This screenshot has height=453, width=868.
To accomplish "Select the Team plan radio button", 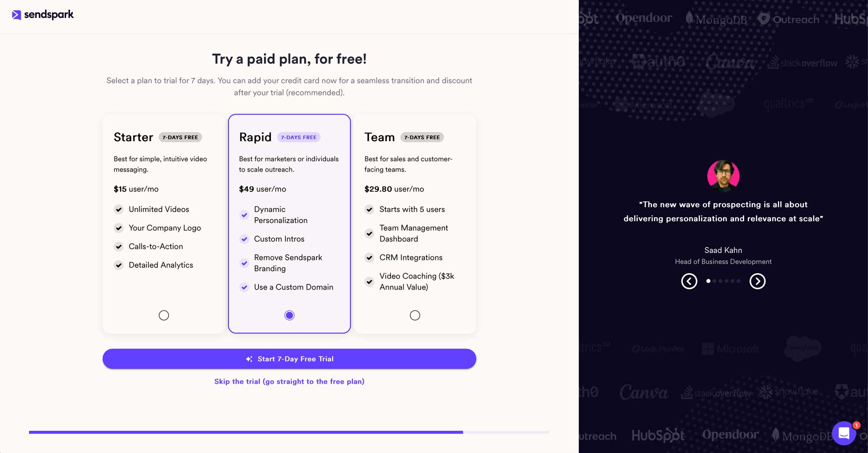I will 415,315.
